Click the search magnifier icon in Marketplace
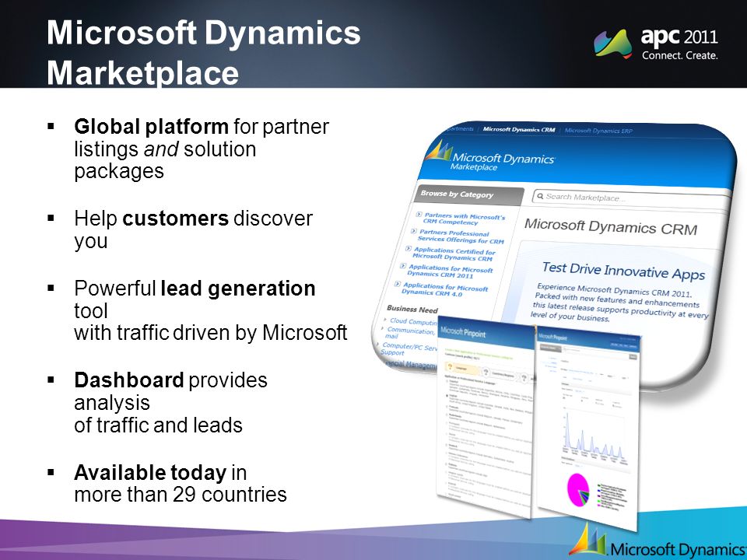Image resolution: width=747 pixels, height=560 pixels. coord(540,196)
